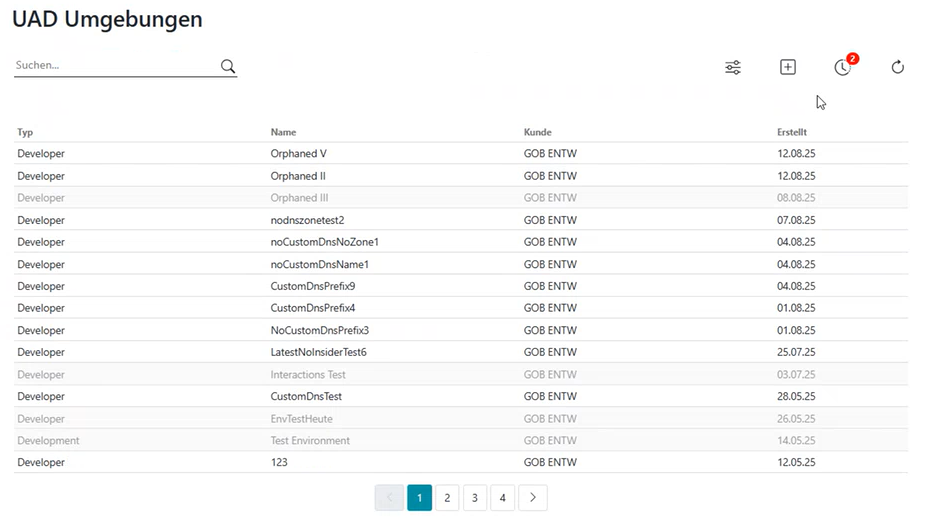Image resolution: width=937 pixels, height=526 pixels.
Task: Select the nodnszonetest2 environment row
Action: [307, 220]
